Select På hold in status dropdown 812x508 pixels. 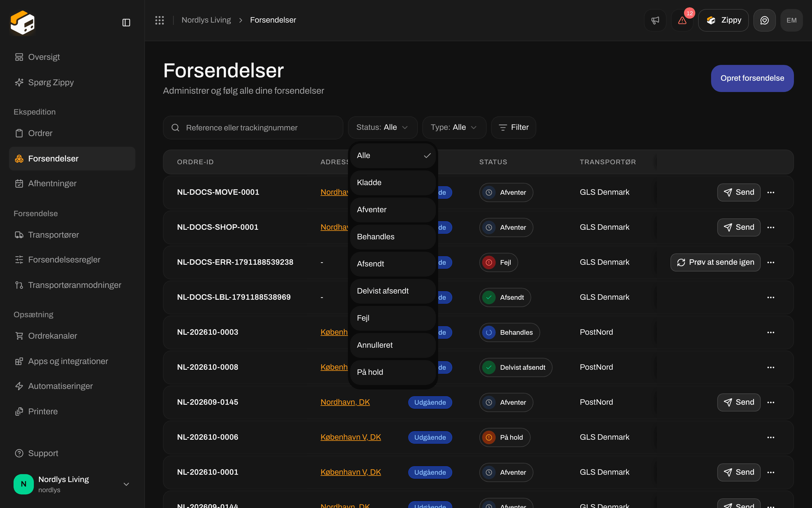click(393, 372)
